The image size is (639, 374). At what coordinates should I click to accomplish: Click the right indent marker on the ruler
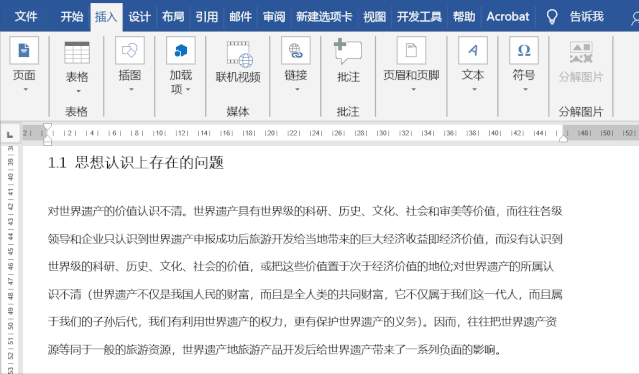click(563, 139)
